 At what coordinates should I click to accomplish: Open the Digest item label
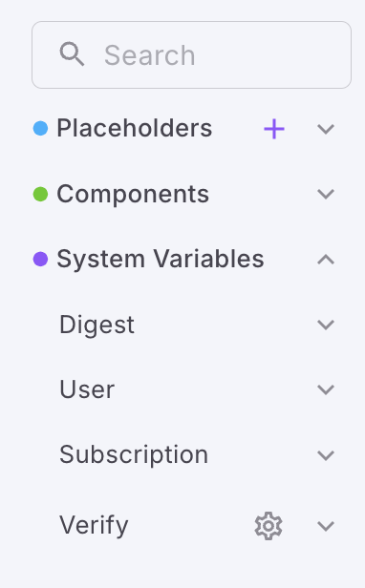(97, 325)
